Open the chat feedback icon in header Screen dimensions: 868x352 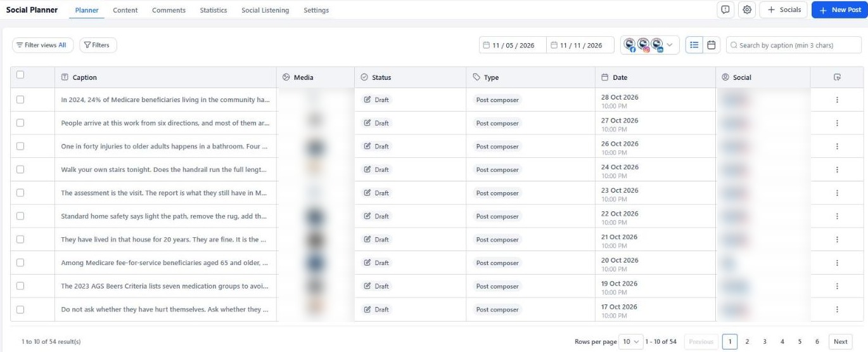[725, 10]
